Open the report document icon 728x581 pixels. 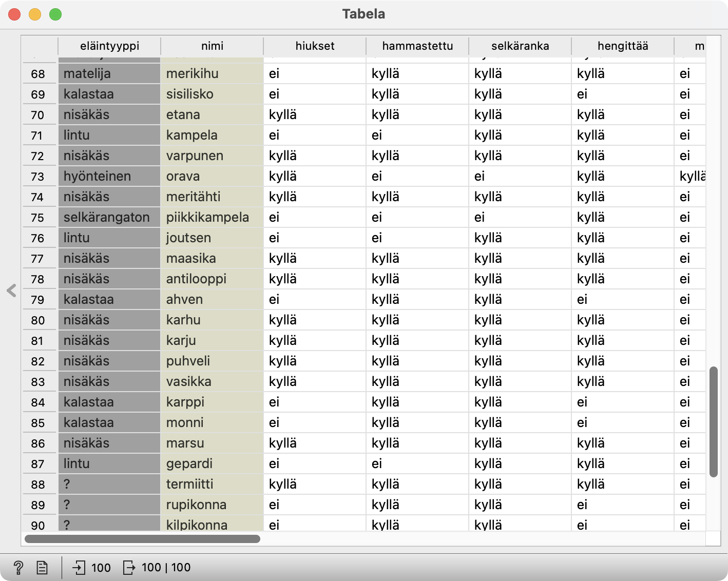point(42,567)
